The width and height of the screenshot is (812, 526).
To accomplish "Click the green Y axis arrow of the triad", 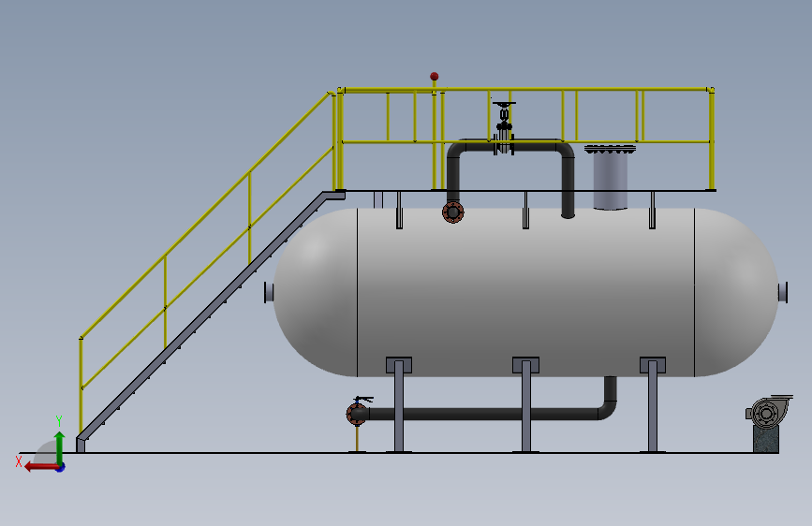I will [x=60, y=447].
